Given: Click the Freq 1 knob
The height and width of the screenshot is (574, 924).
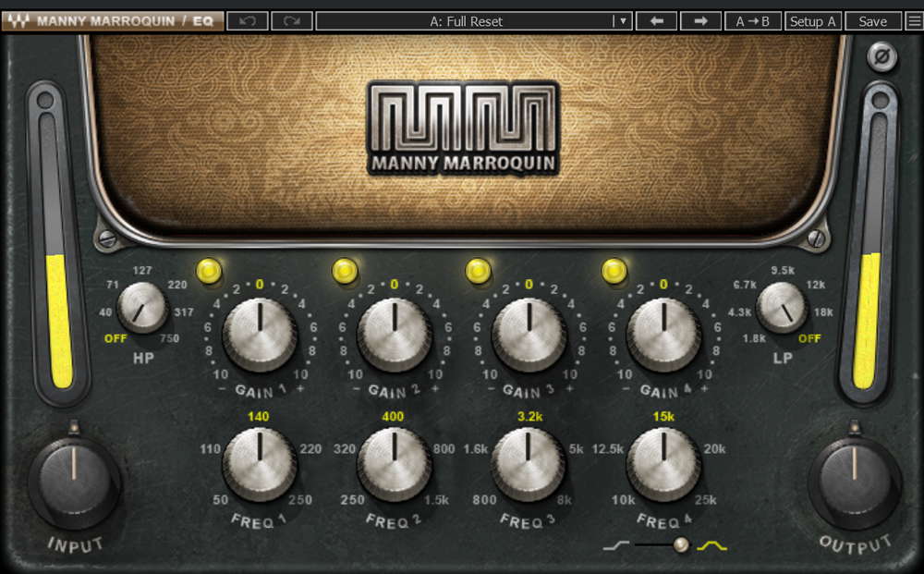Looking at the screenshot, I should [x=260, y=464].
